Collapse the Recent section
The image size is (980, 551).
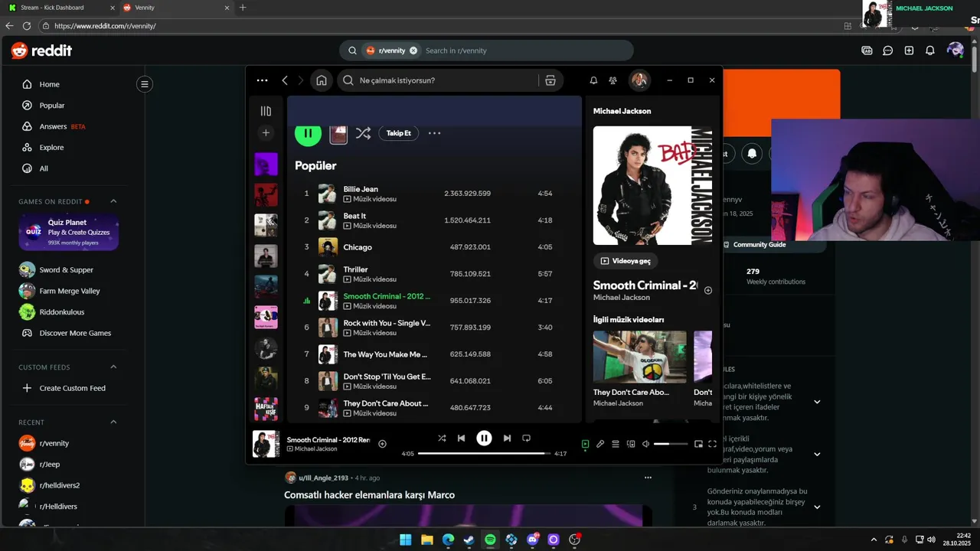(113, 422)
